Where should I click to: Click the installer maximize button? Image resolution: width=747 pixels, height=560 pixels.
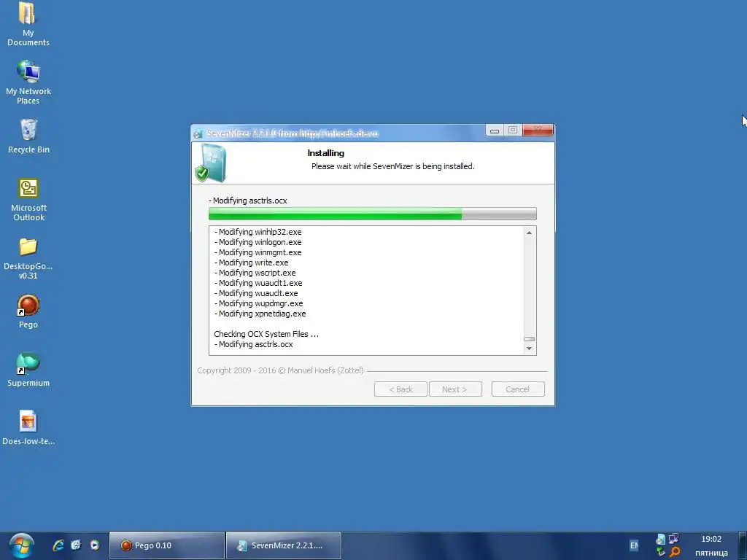(x=513, y=130)
